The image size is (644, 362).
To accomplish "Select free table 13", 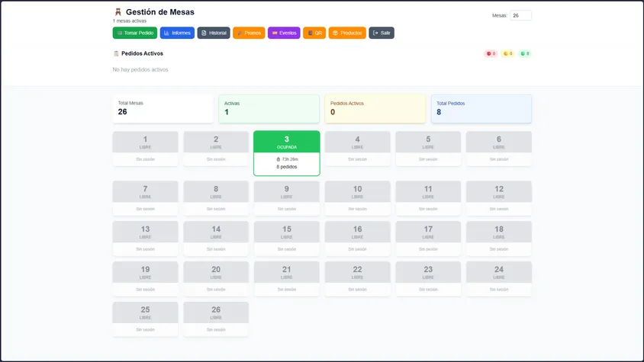I will point(146,239).
